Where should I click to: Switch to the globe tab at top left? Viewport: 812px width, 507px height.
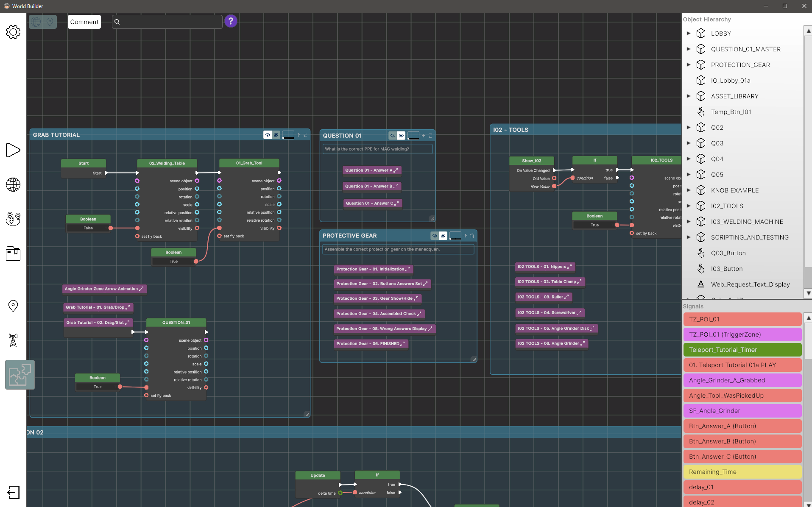[x=36, y=21]
